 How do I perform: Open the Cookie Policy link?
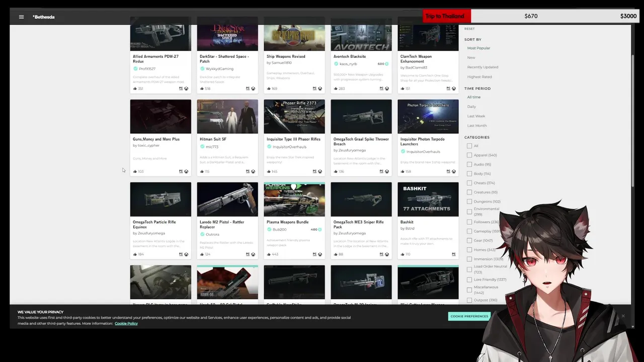click(126, 323)
